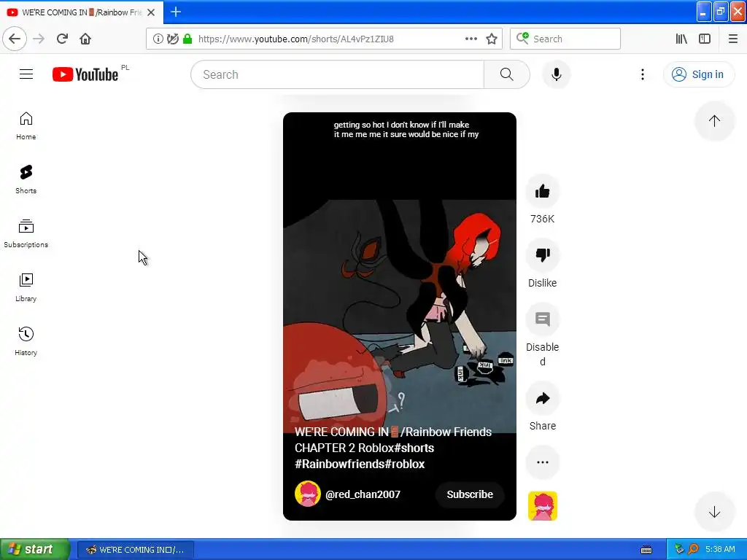Viewport: 747px width, 560px height.
Task: Focus the YouTube Search input field
Action: [337, 74]
